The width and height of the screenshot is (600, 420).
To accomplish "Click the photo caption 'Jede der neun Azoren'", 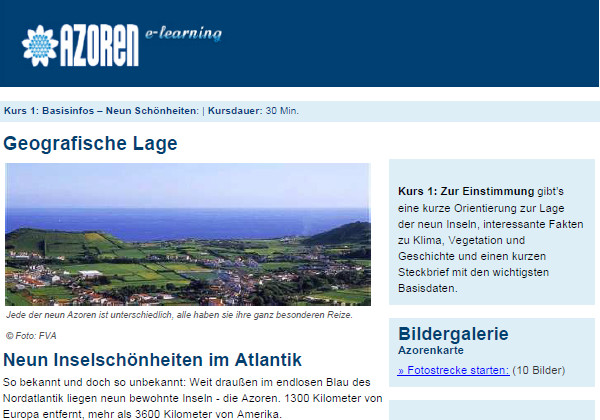I will click(x=179, y=315).
